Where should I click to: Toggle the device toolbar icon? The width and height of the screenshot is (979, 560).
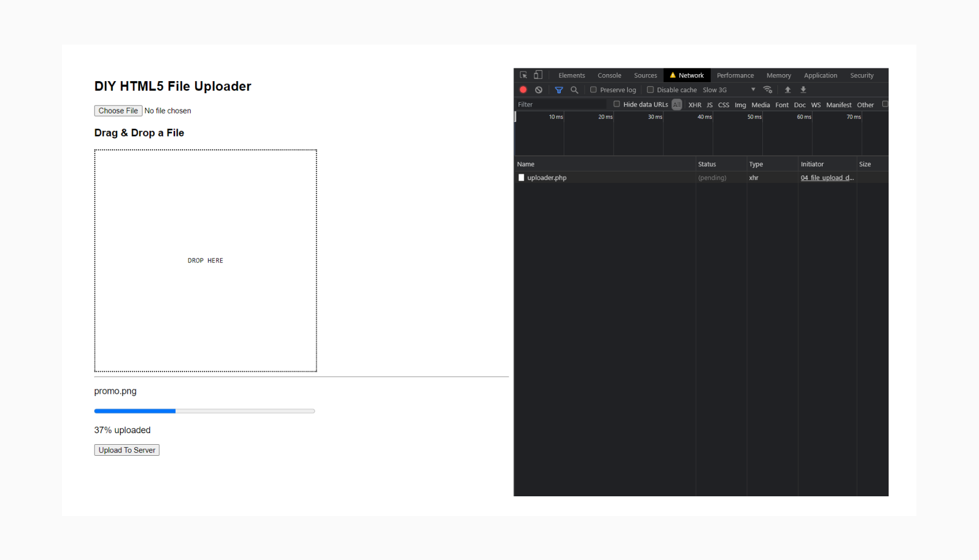[x=538, y=75]
